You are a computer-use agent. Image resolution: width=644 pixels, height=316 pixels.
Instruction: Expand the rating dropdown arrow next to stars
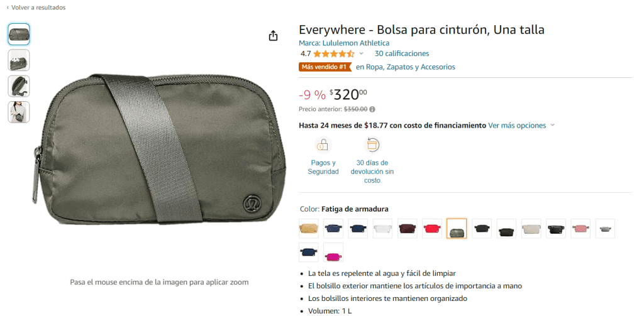pyautogui.click(x=362, y=53)
